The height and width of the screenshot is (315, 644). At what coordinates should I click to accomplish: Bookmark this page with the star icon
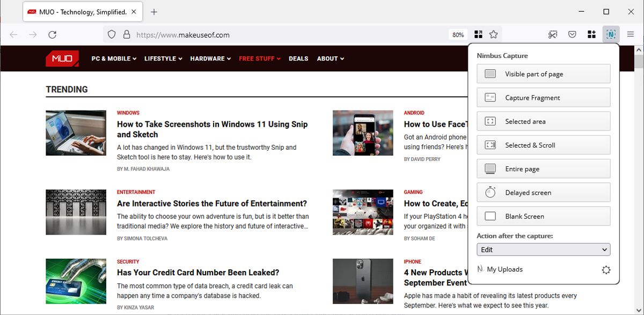[494, 34]
